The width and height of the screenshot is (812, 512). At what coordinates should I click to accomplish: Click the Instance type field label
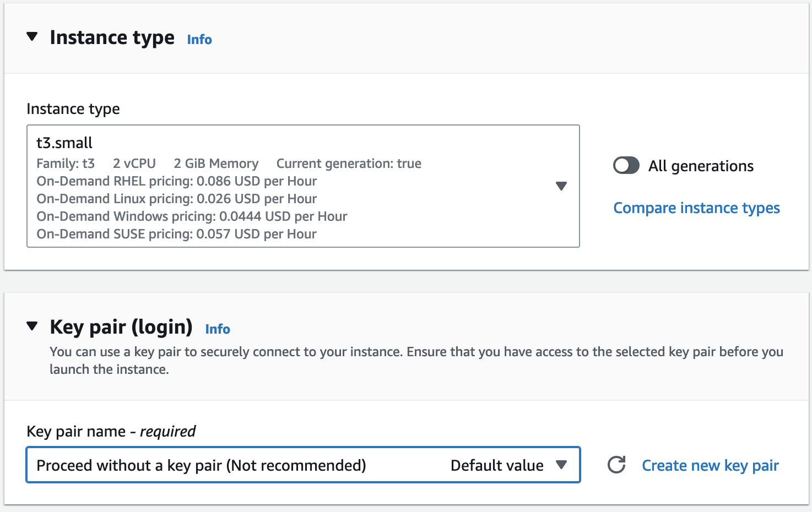(x=73, y=109)
